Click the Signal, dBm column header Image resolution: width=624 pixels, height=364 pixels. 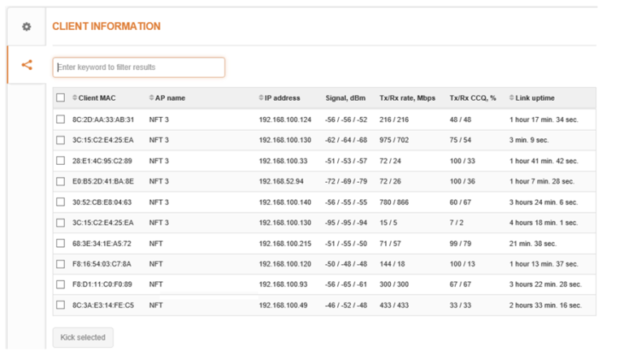coord(346,98)
